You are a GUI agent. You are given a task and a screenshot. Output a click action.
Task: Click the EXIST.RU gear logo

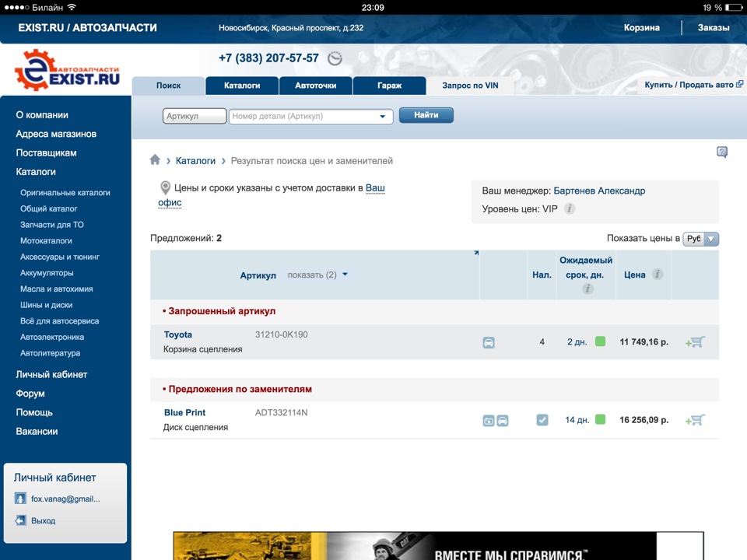point(67,70)
